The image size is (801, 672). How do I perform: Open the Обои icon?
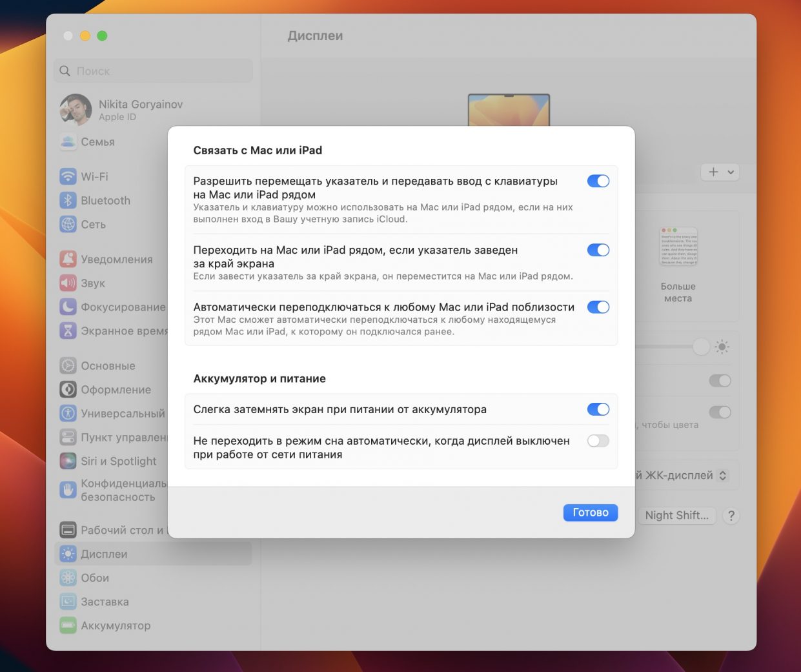coord(68,578)
